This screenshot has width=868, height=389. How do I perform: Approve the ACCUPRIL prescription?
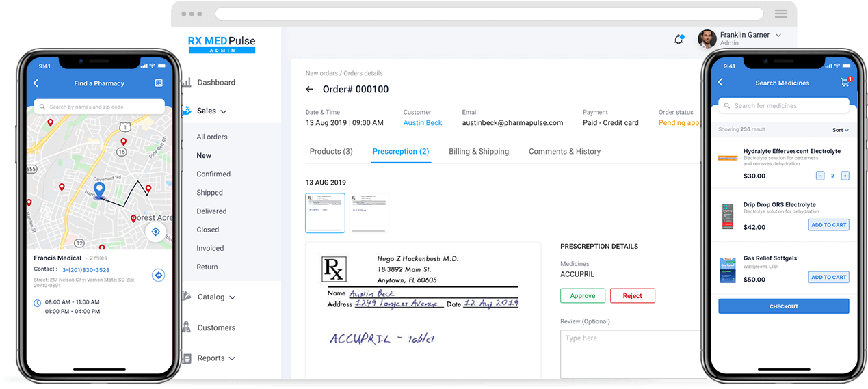pyautogui.click(x=582, y=296)
